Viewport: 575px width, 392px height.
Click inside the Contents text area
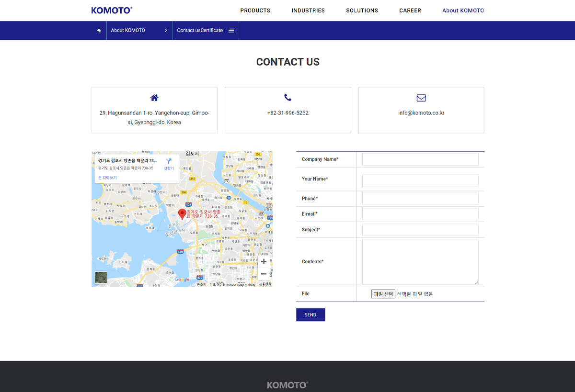tap(420, 262)
